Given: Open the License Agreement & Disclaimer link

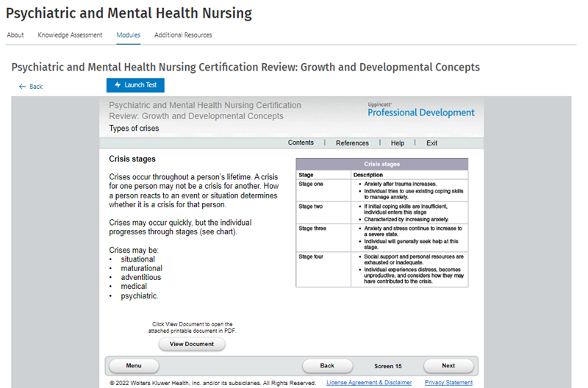Looking at the screenshot, I should (369, 383).
